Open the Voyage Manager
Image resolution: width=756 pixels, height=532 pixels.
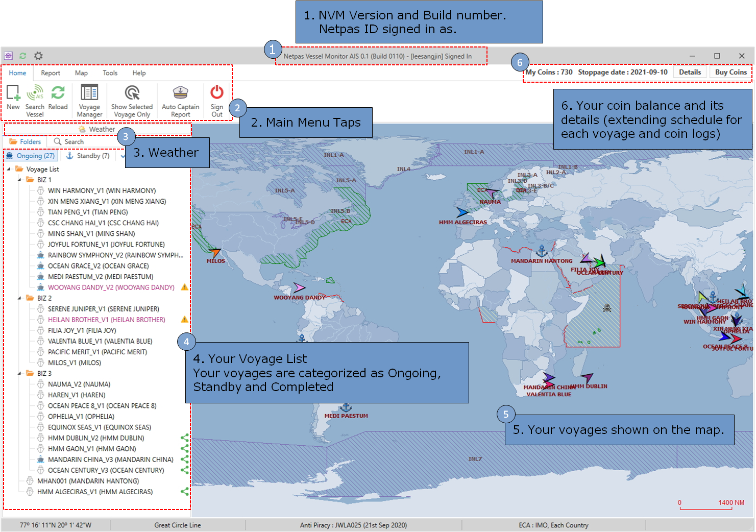[89, 101]
